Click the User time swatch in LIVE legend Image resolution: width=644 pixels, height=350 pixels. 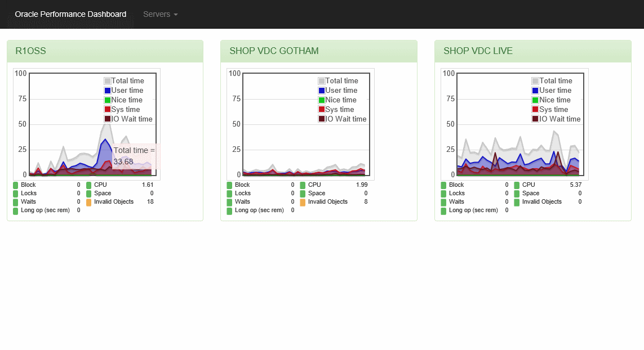(x=536, y=90)
